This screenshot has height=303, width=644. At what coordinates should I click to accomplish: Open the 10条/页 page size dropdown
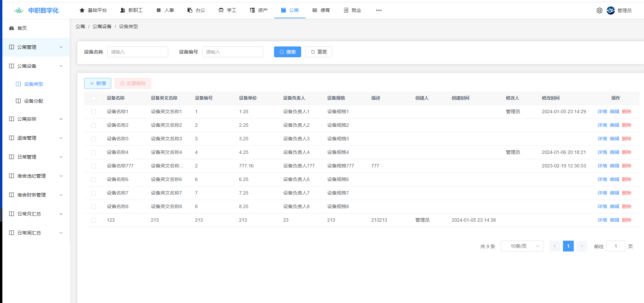[522, 246]
